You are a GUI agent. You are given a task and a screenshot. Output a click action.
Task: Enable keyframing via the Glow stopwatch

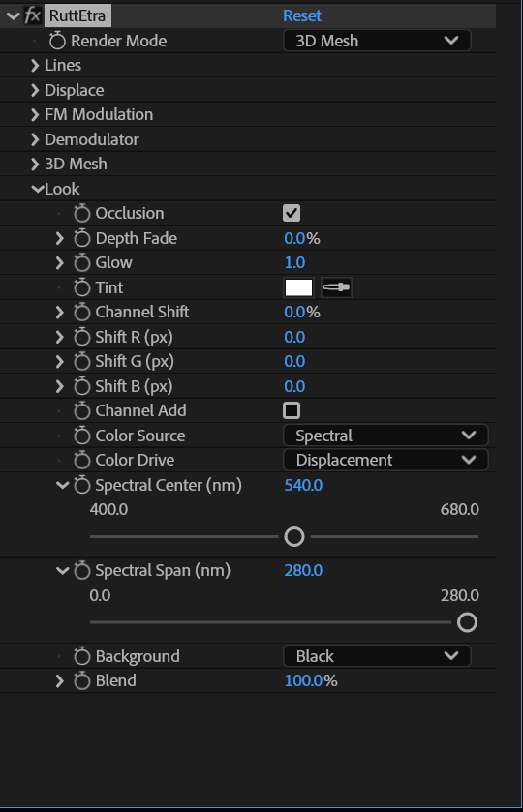82,262
